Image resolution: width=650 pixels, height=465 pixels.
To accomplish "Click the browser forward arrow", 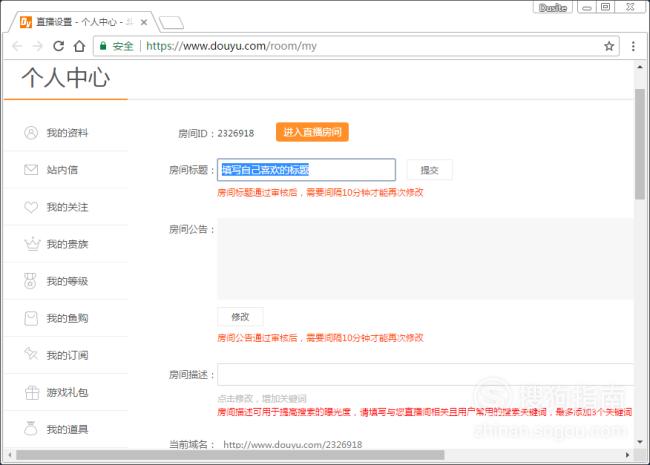I will pos(37,46).
